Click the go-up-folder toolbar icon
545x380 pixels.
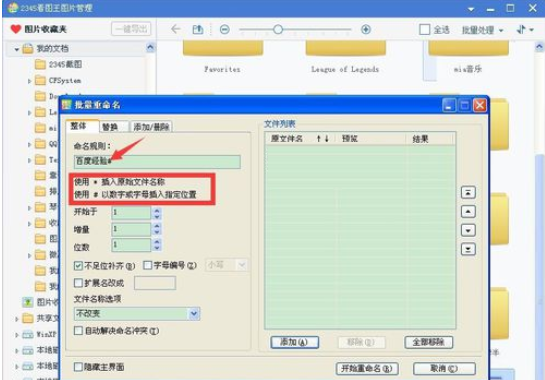(198, 30)
